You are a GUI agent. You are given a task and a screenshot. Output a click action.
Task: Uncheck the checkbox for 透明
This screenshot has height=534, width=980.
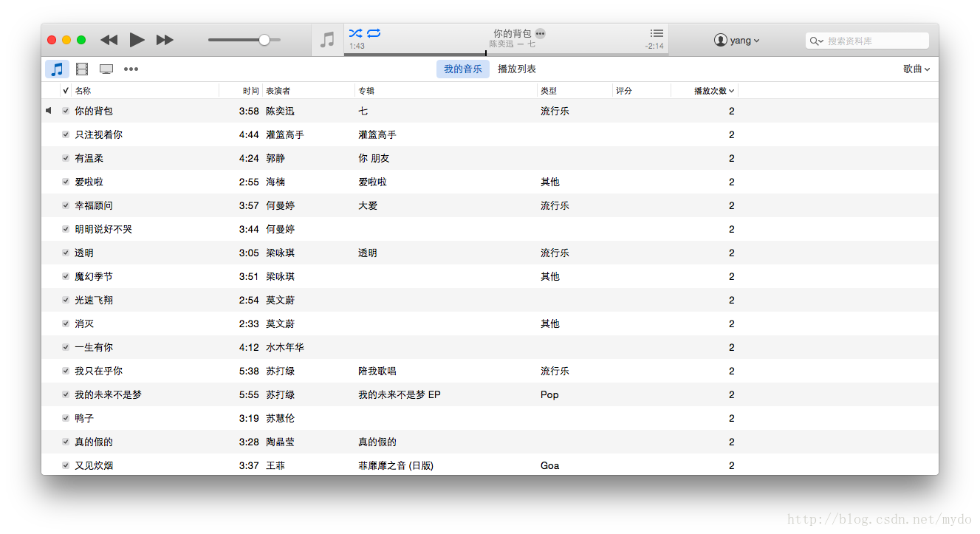click(x=66, y=253)
